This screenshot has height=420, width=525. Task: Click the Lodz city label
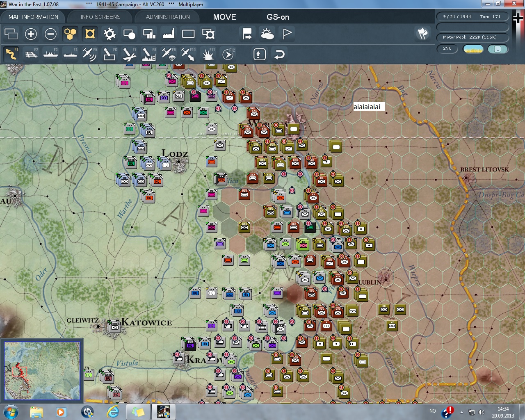click(175, 154)
